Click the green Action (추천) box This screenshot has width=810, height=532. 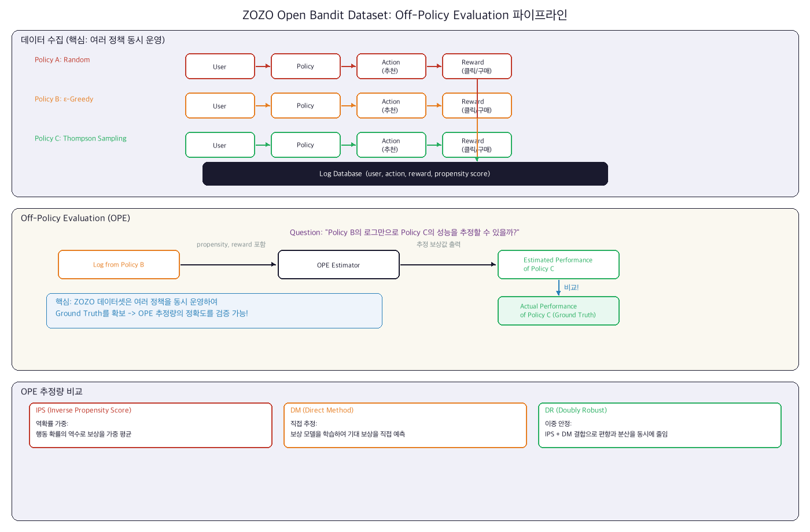pyautogui.click(x=391, y=145)
